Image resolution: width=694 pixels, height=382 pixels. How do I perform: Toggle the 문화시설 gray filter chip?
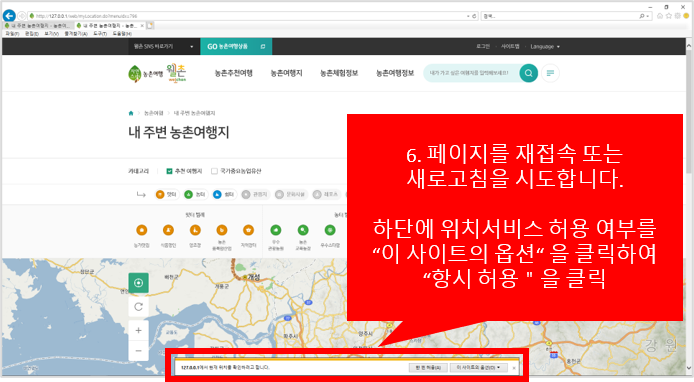click(x=291, y=195)
